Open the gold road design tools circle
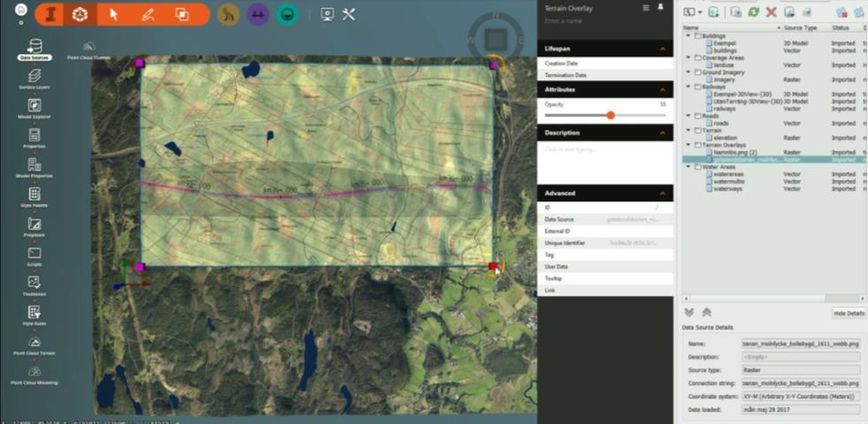Image resolution: width=868 pixels, height=424 pixels. [x=228, y=15]
